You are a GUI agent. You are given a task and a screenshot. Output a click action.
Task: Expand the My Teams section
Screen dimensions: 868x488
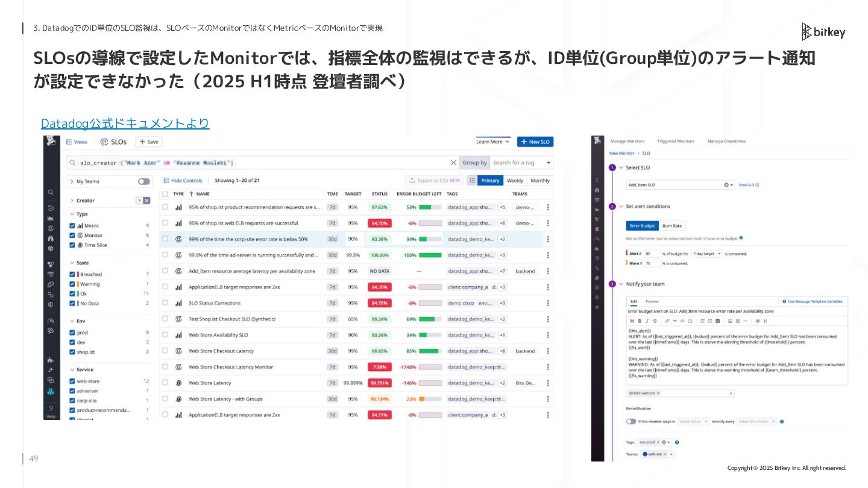(x=72, y=181)
